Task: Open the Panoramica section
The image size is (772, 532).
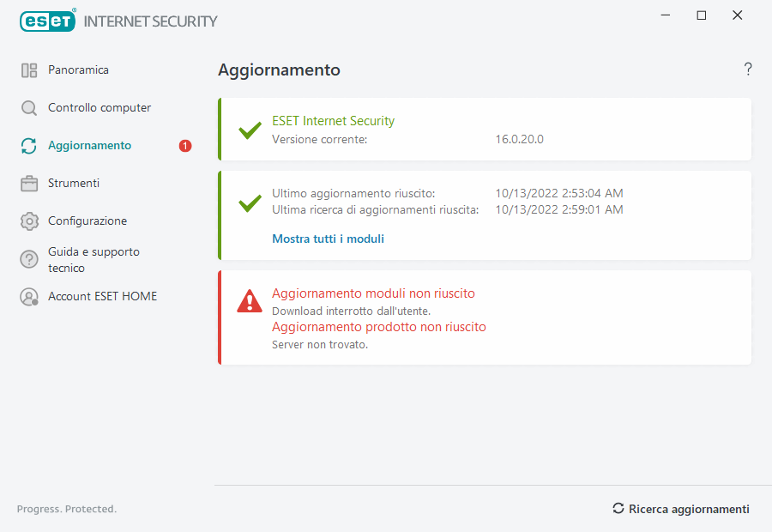Action: click(78, 70)
